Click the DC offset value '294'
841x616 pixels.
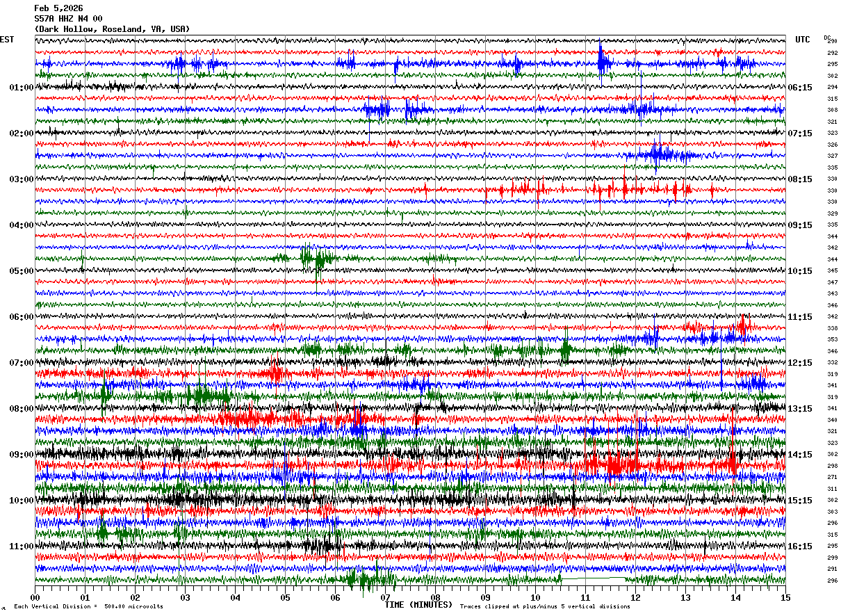832,87
